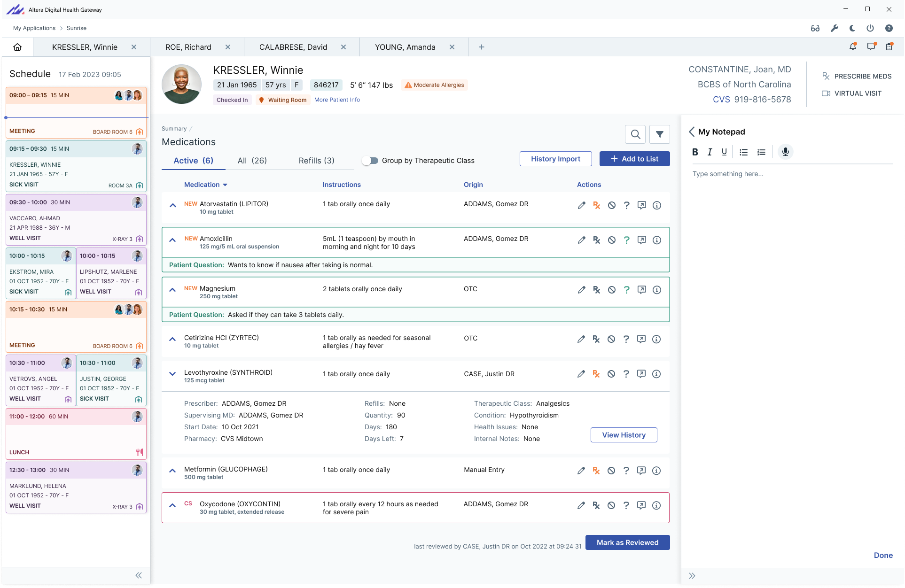
Task: Click the medications filter funnel icon
Action: 659,134
